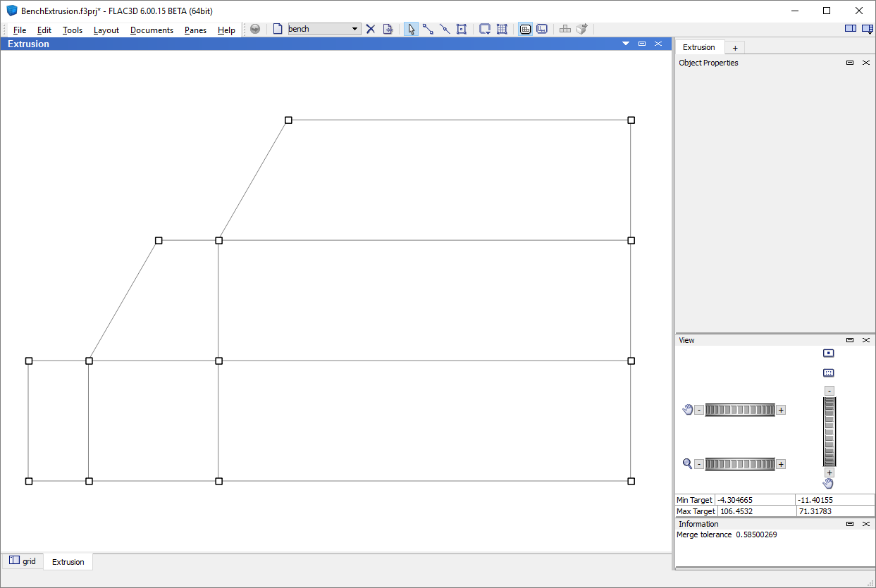The width and height of the screenshot is (876, 588).
Task: Add a new control panel tab
Action: 734,48
